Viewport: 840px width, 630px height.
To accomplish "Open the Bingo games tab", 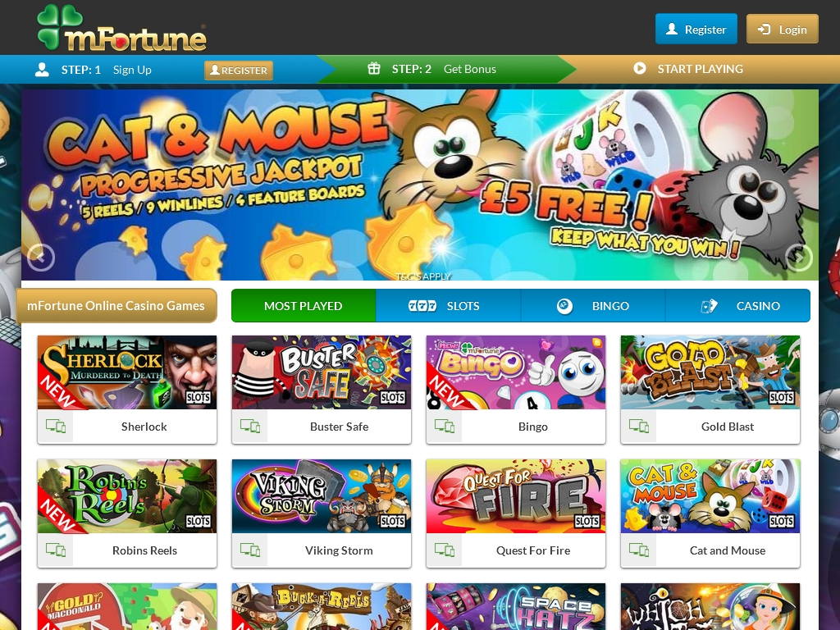I will click(x=593, y=306).
